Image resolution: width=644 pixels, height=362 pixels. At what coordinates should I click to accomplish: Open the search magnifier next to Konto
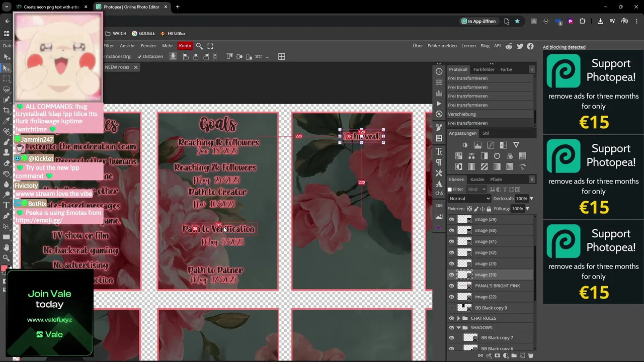[199, 46]
